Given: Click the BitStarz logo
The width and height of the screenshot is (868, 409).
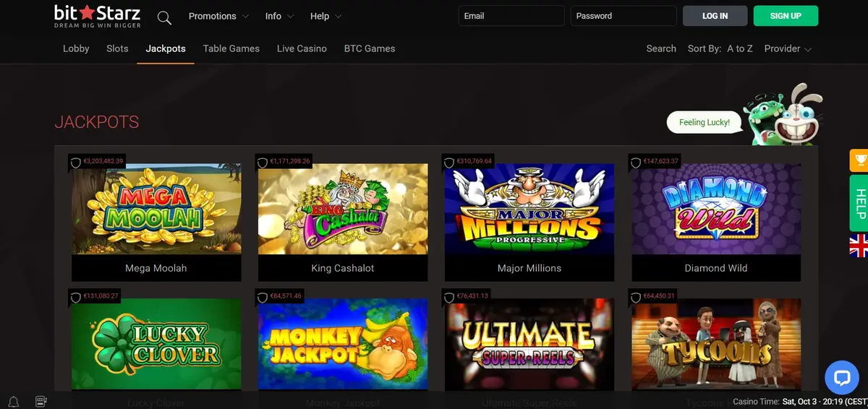Looking at the screenshot, I should 98,16.
